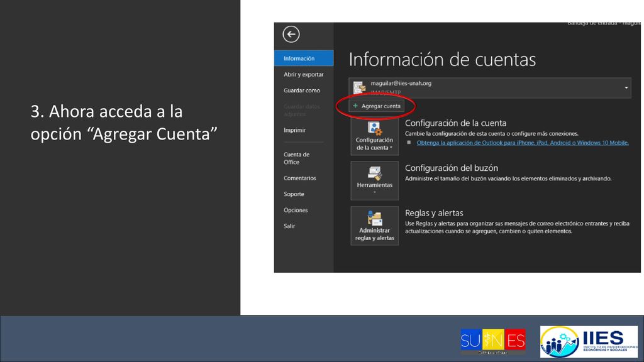Click the Agregar cuenta button

376,106
